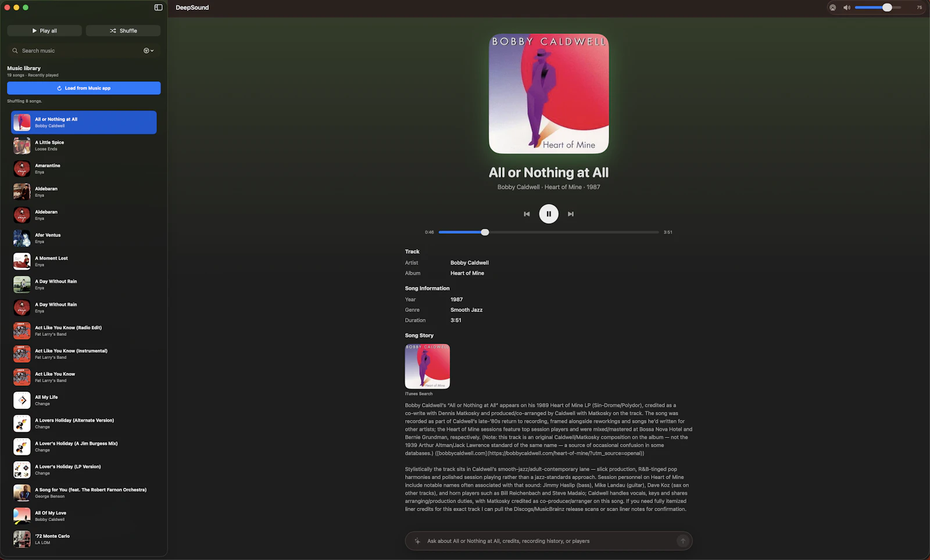930x560 pixels.
Task: Skip to the previous track
Action: point(527,214)
